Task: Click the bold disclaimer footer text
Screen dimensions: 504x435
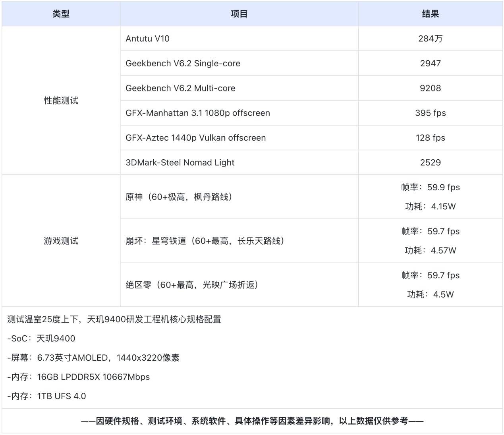Action: coord(252,421)
